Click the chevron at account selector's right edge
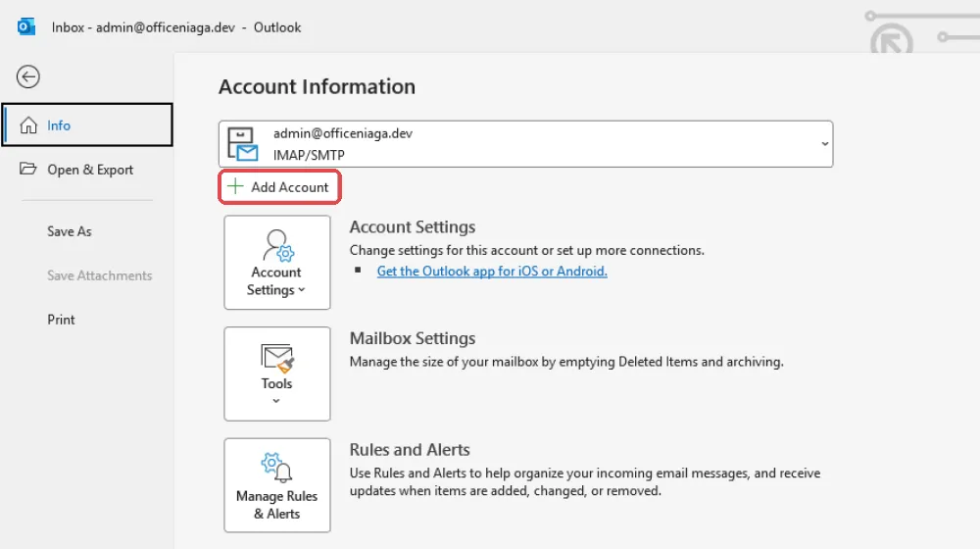Viewport: 980px width, 549px height. (x=824, y=144)
